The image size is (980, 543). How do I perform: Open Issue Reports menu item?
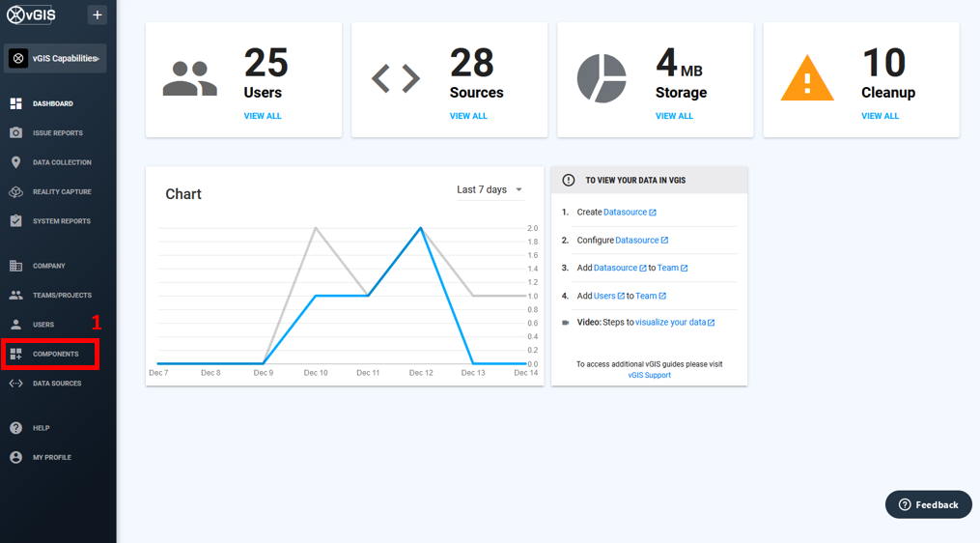pyautogui.click(x=58, y=133)
